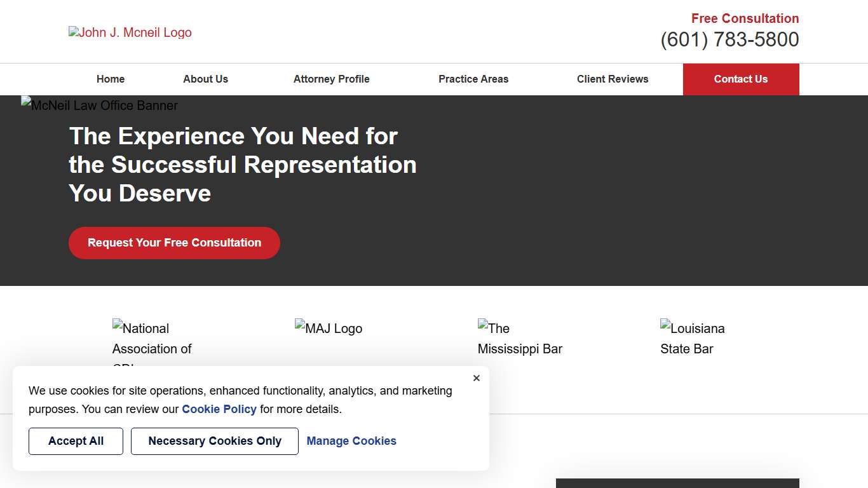Accept All cookies
The height and width of the screenshot is (488, 868).
(x=76, y=441)
